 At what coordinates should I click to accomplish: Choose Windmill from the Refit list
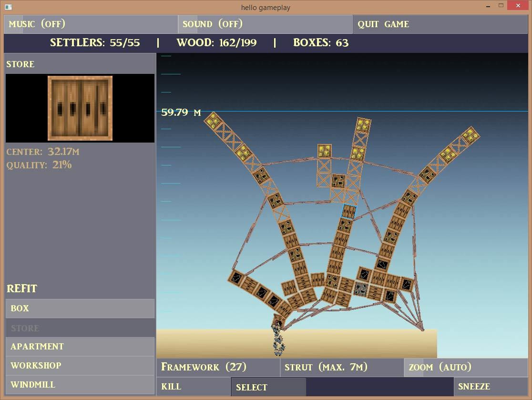(80, 384)
